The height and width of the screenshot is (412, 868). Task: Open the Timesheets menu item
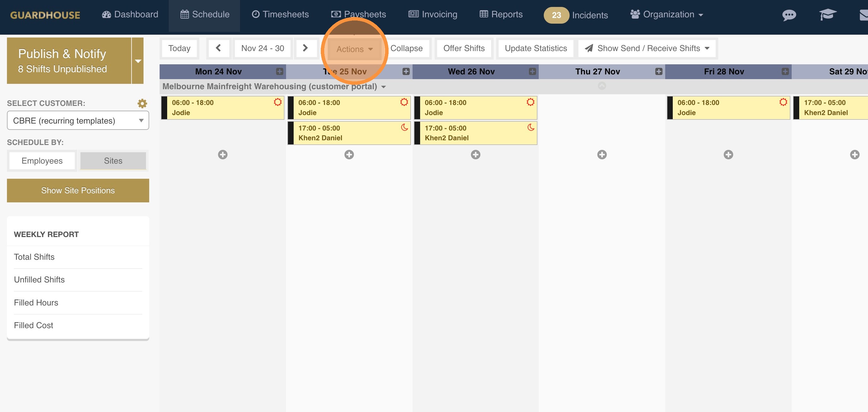[280, 15]
